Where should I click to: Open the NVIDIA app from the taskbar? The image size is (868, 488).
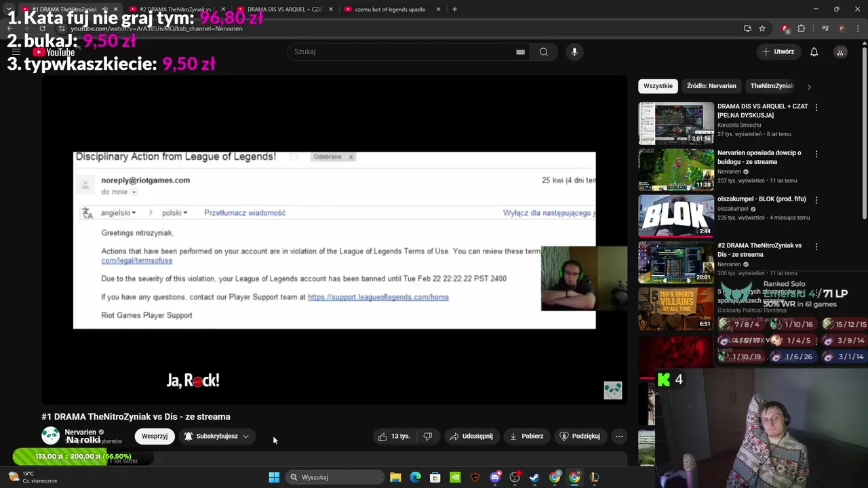click(x=455, y=477)
